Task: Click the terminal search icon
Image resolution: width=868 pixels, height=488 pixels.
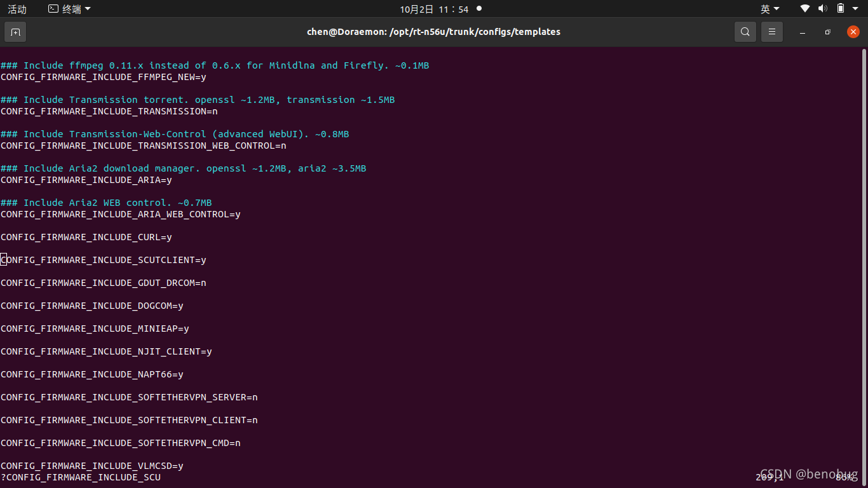Action: tap(745, 32)
